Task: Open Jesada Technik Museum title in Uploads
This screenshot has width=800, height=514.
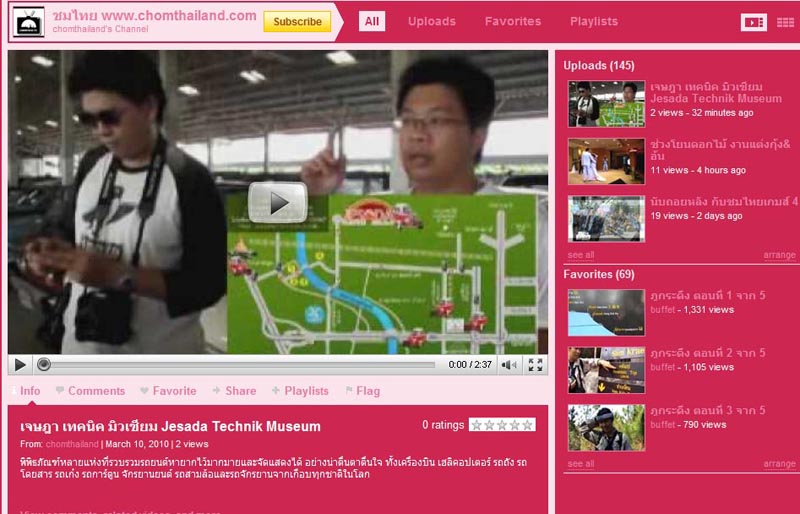Action: (x=716, y=92)
